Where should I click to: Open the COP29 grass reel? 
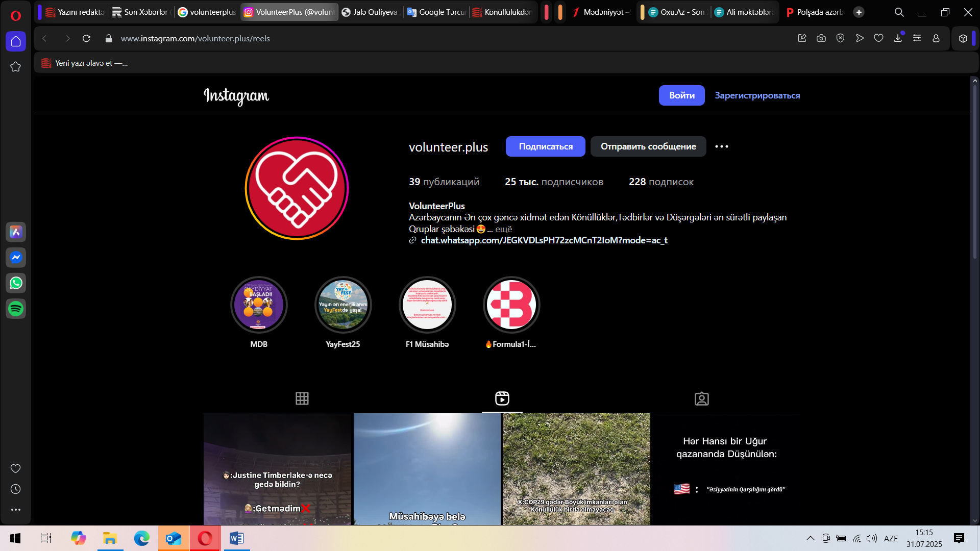[577, 469]
